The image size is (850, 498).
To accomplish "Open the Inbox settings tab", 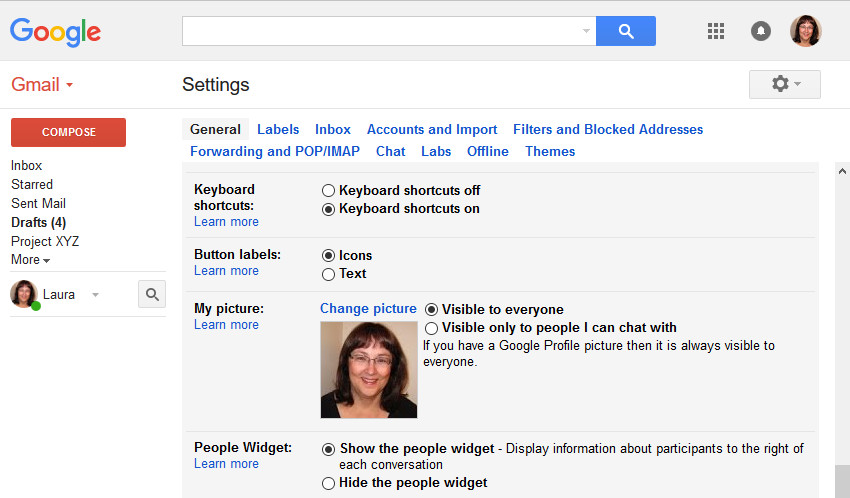I will [x=333, y=130].
